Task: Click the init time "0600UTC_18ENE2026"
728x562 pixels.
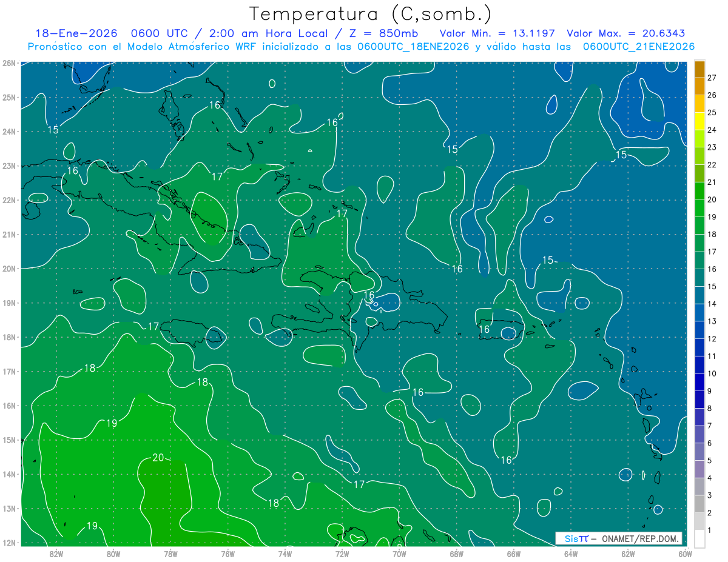Action: pyautogui.click(x=413, y=47)
